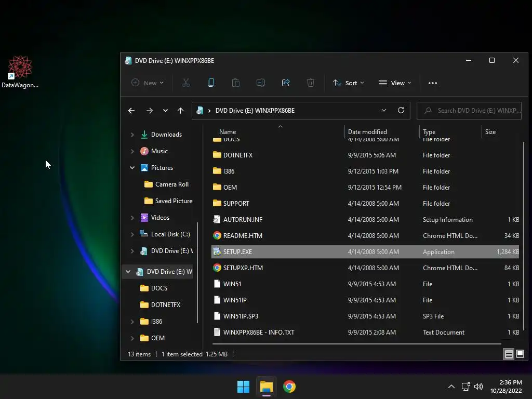This screenshot has height=399, width=532.
Task: Expand the I386 node in navigation pane
Action: tap(132, 321)
